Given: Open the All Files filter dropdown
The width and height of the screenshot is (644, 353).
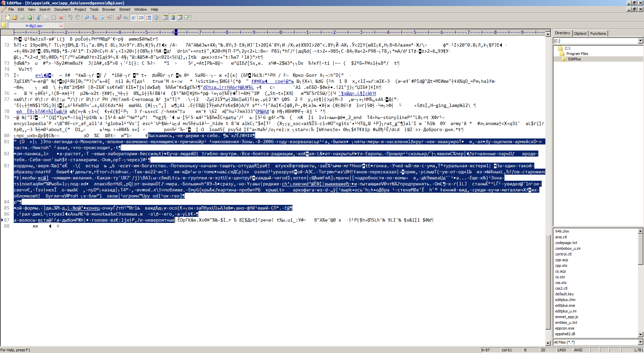Looking at the screenshot, I should click(640, 342).
